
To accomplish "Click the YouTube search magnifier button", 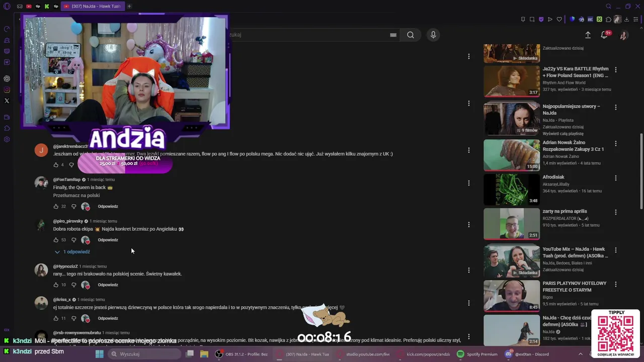I will click(x=411, y=35).
